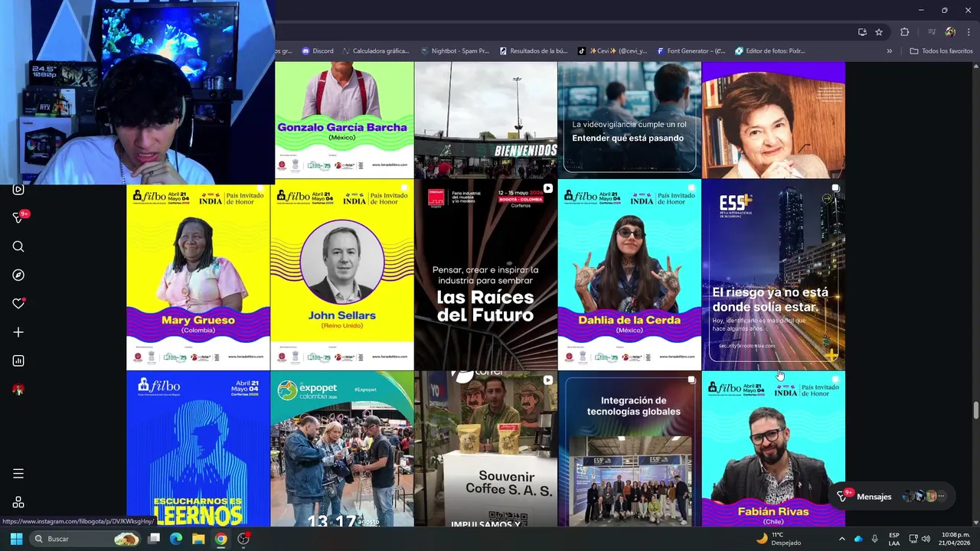The width and height of the screenshot is (980, 551).
Task: Open the Meta apps icon at sidebar bottom
Action: pos(18,502)
